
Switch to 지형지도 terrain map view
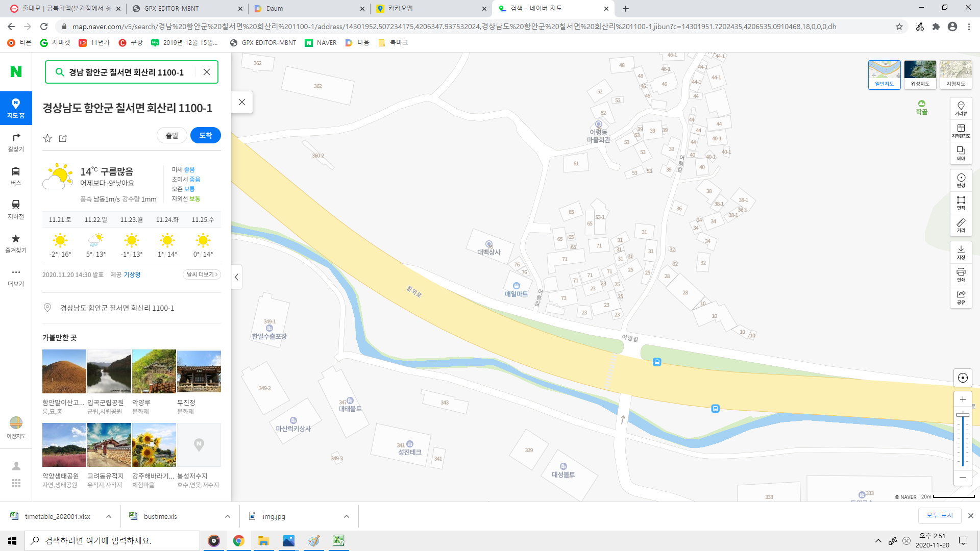pos(955,74)
